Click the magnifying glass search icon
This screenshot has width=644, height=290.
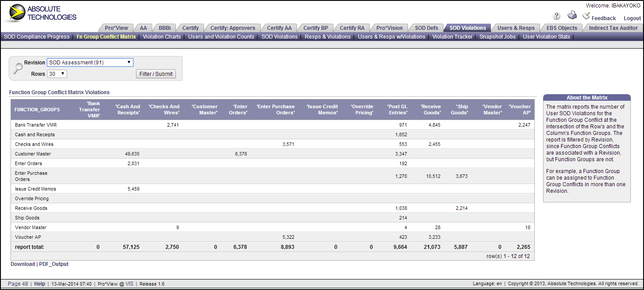[18, 68]
